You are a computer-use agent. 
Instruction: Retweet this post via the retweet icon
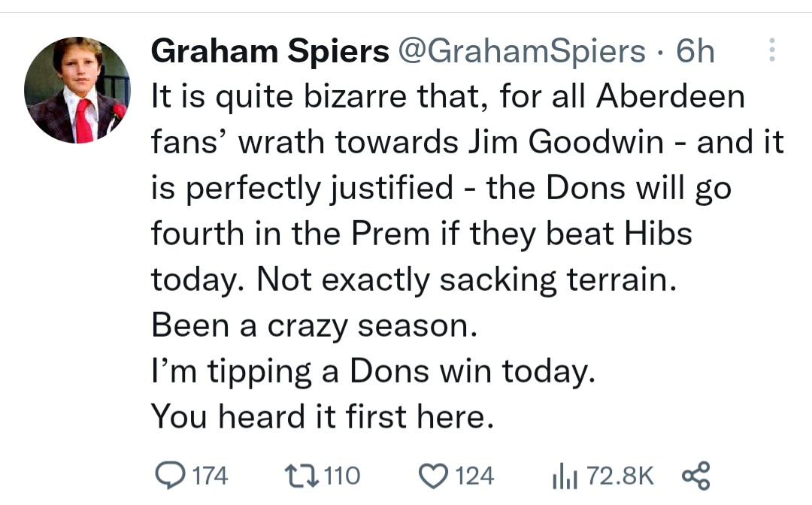(x=301, y=476)
